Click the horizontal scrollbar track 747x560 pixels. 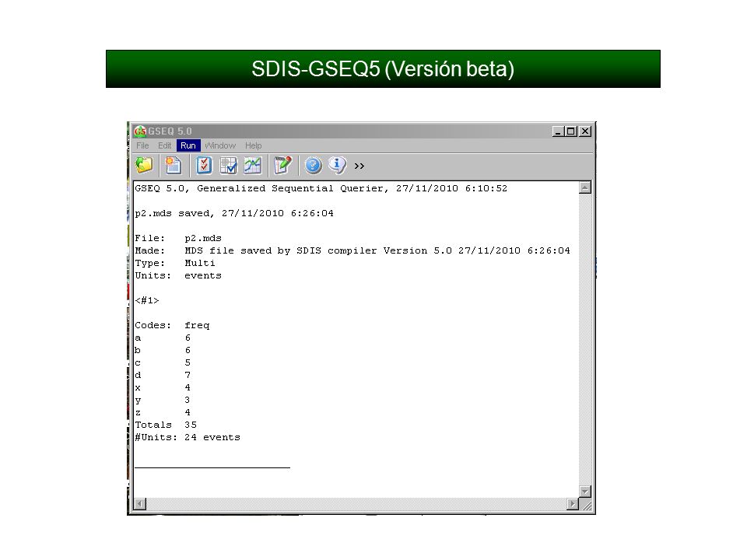tap(356, 504)
